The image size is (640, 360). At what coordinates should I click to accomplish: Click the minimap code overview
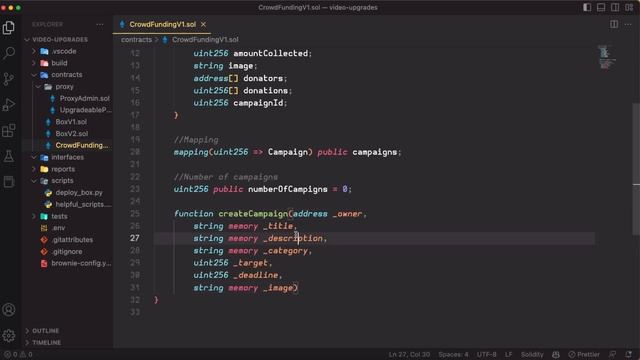click(x=607, y=57)
